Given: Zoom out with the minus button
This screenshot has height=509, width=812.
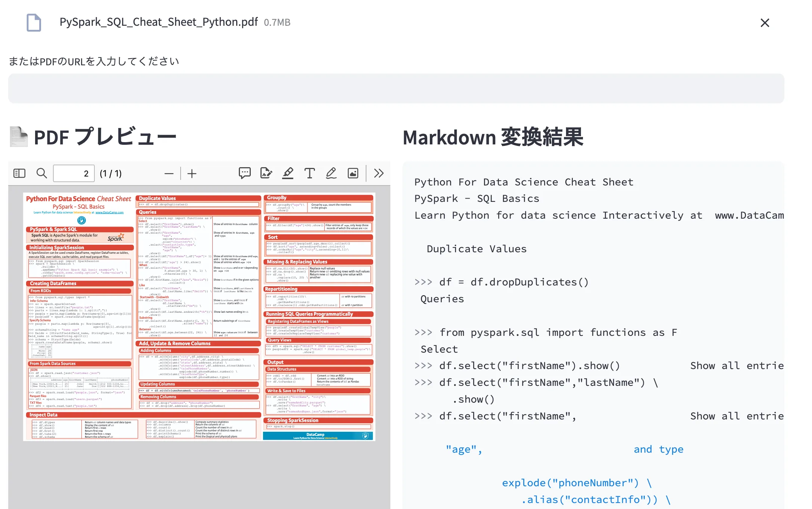Looking at the screenshot, I should tap(169, 174).
